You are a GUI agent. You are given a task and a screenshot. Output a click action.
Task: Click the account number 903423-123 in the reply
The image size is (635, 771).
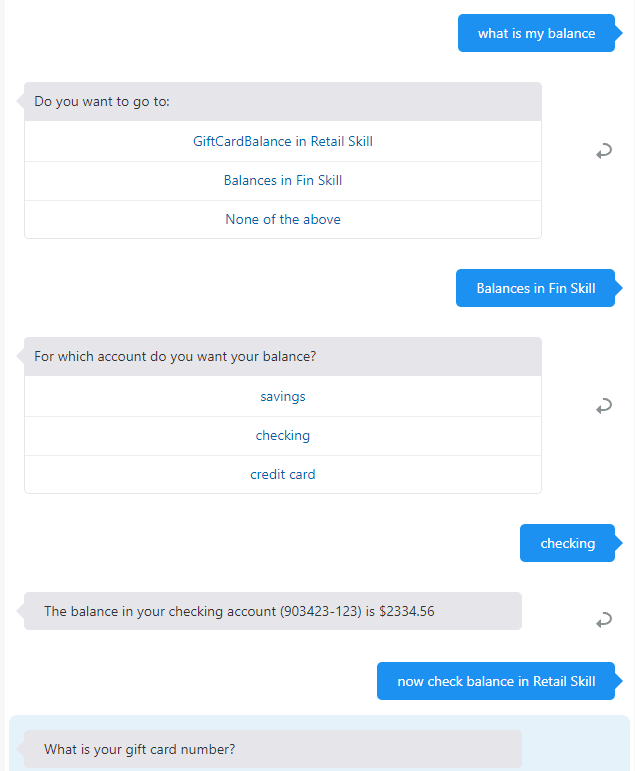click(x=321, y=612)
